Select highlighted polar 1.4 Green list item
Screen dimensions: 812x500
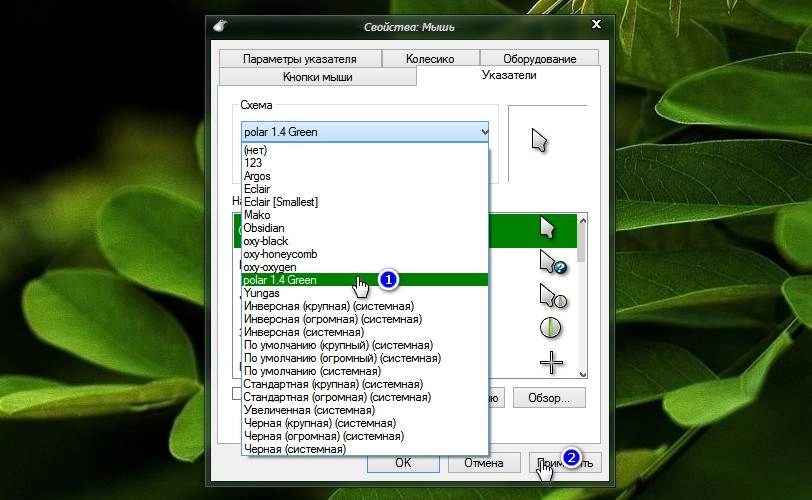pyautogui.click(x=365, y=280)
